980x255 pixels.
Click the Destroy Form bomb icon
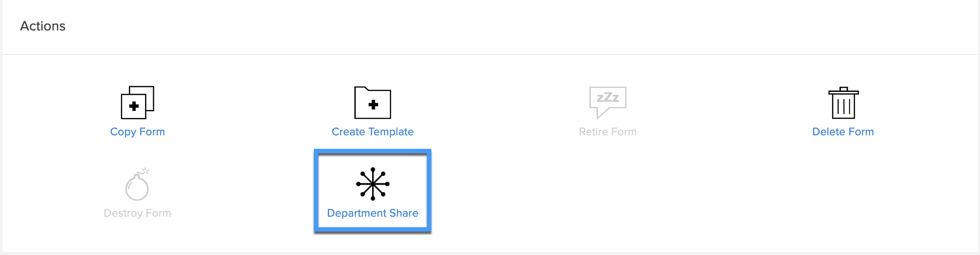pyautogui.click(x=137, y=184)
